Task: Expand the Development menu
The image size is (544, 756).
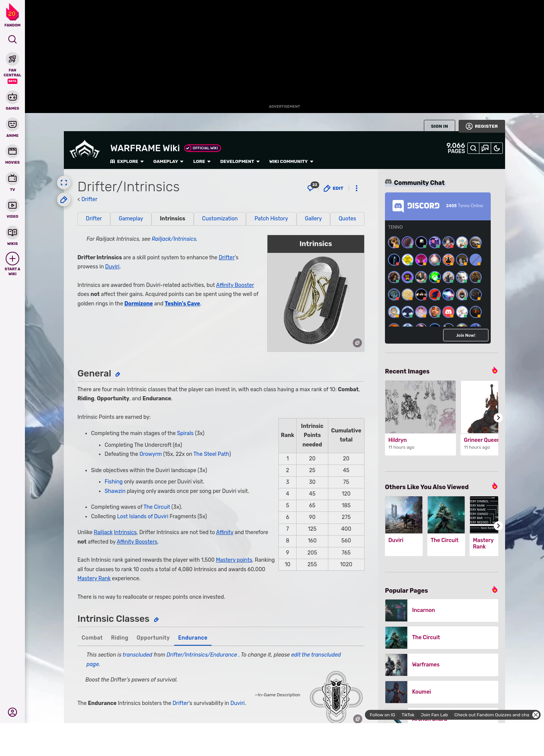Action: [x=240, y=161]
